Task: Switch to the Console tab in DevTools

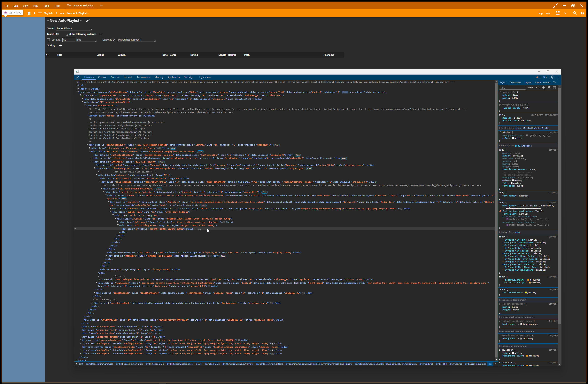Action: [102, 77]
